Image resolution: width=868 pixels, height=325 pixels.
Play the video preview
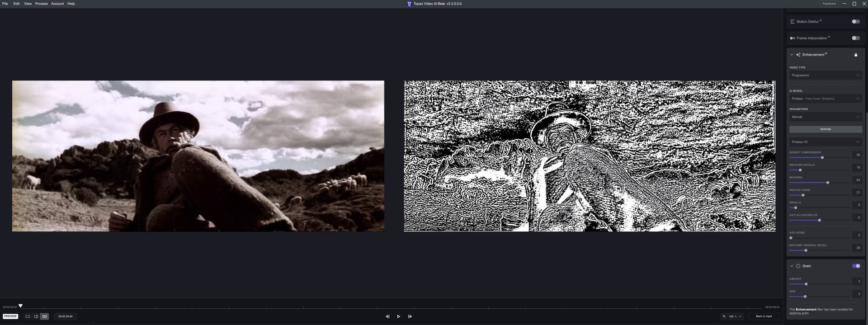click(398, 316)
